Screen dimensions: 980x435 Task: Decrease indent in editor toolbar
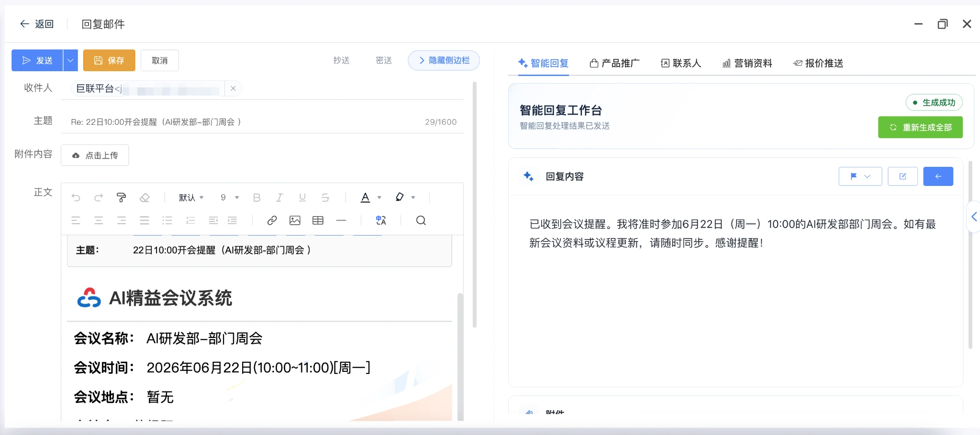point(213,220)
